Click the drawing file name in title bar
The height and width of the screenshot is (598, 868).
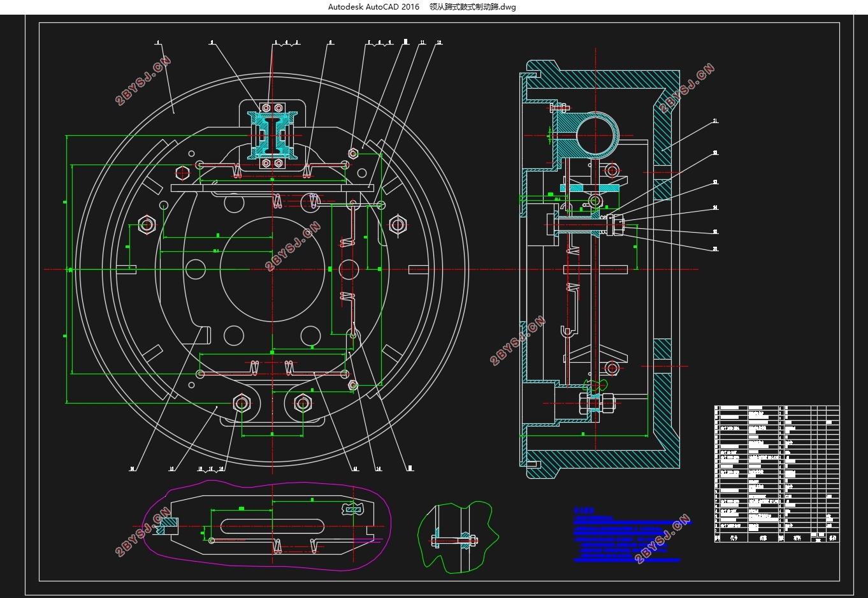coord(472,7)
